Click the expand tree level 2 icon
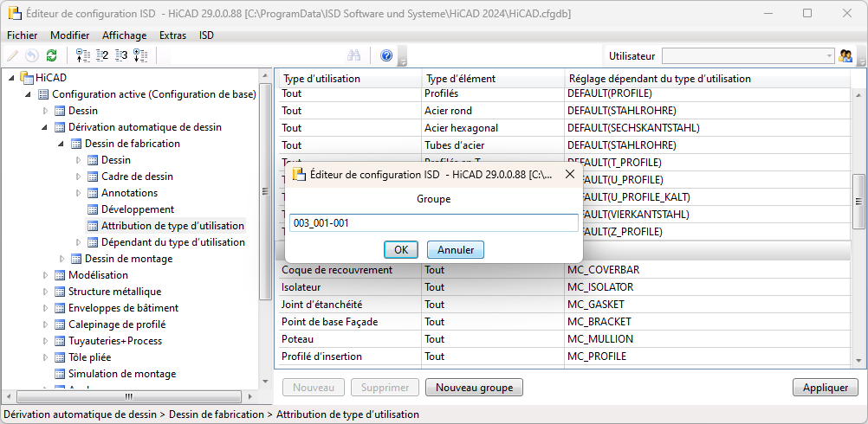The width and height of the screenshot is (868, 424). [x=102, y=55]
